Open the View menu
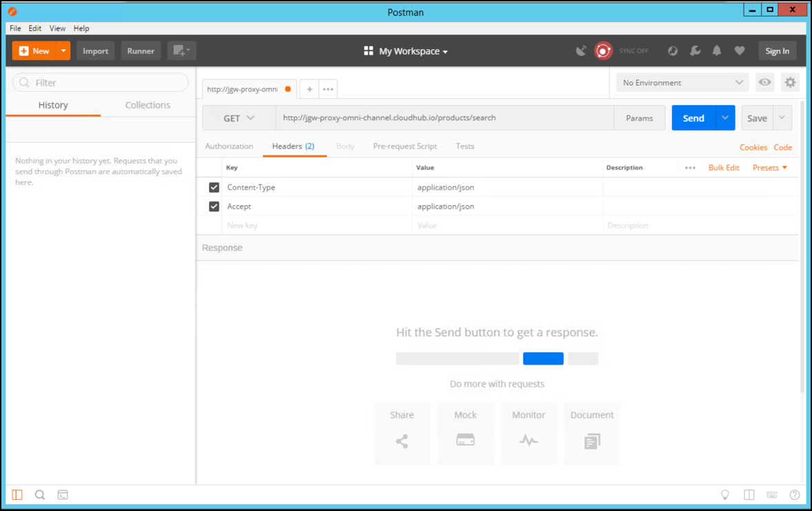The width and height of the screenshot is (812, 511). pos(57,28)
